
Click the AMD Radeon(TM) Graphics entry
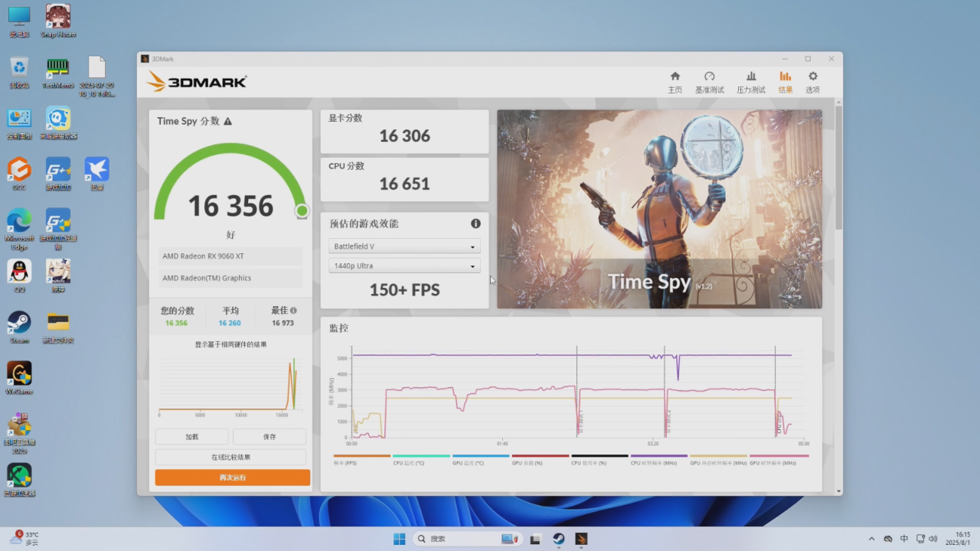coord(230,279)
